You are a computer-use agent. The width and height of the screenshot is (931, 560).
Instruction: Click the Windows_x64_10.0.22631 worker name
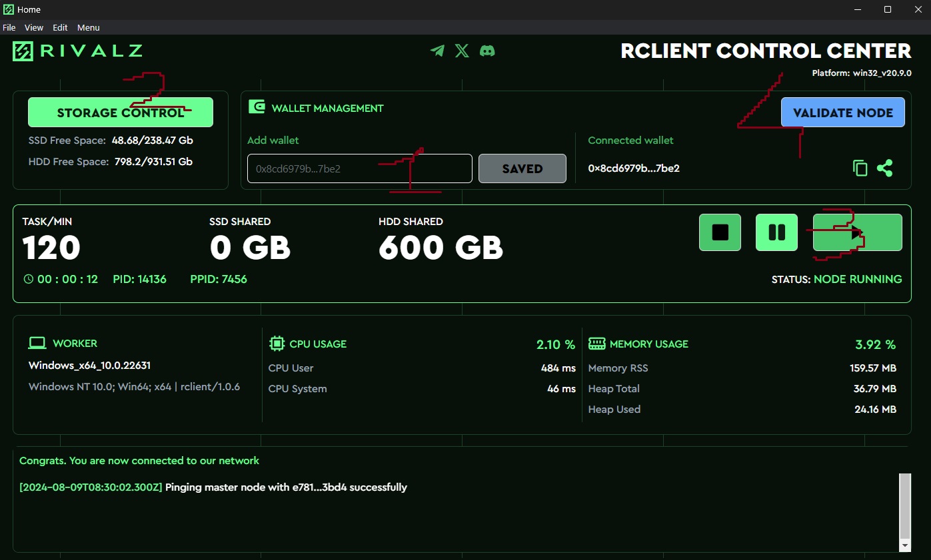tap(89, 366)
